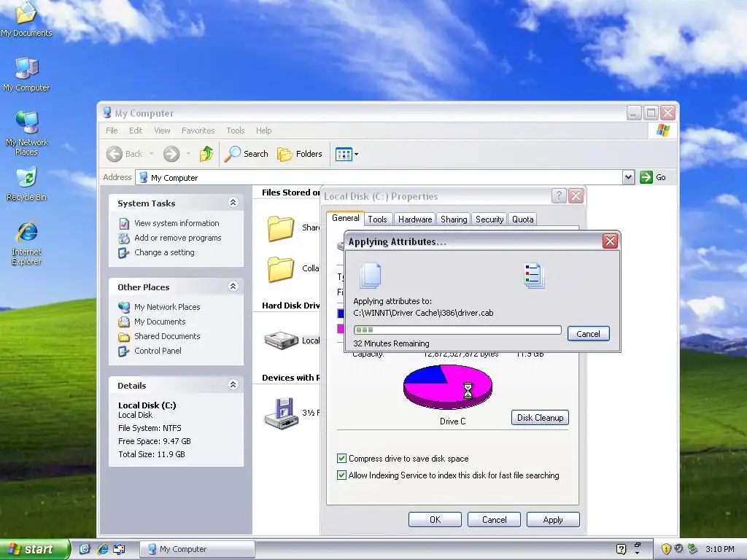Open My Network Places sidebar link

point(167,307)
